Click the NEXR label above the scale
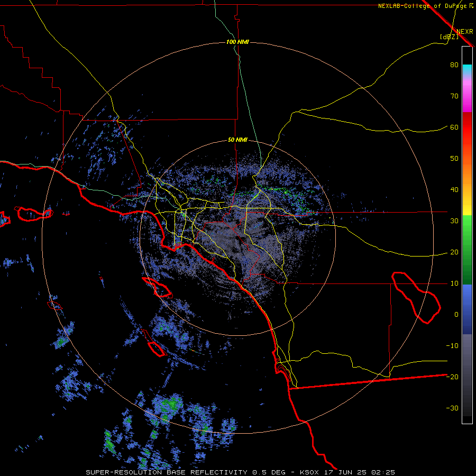The image size is (476, 476). click(x=465, y=32)
